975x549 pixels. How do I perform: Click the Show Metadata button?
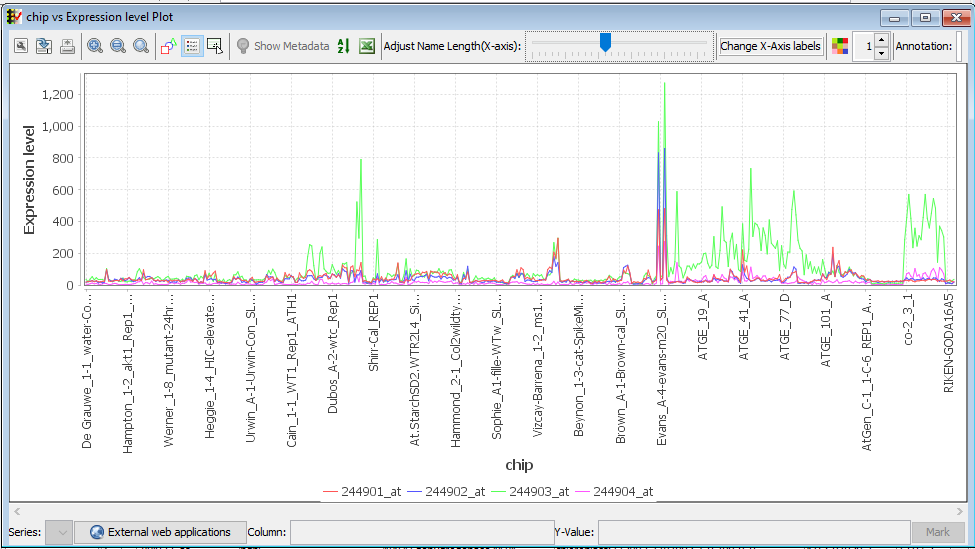[x=282, y=46]
